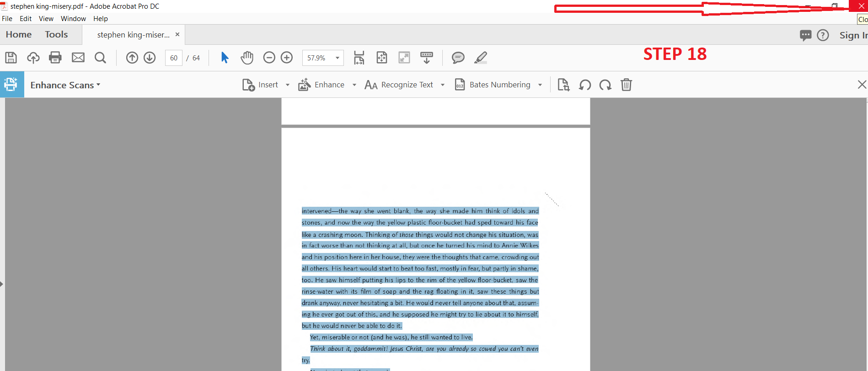Open the search magnifier tool
This screenshot has width=868, height=371.
[100, 58]
